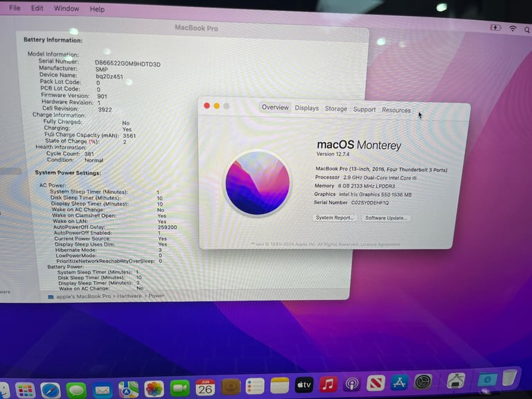
Task: Open the Window menu
Action: (x=66, y=8)
